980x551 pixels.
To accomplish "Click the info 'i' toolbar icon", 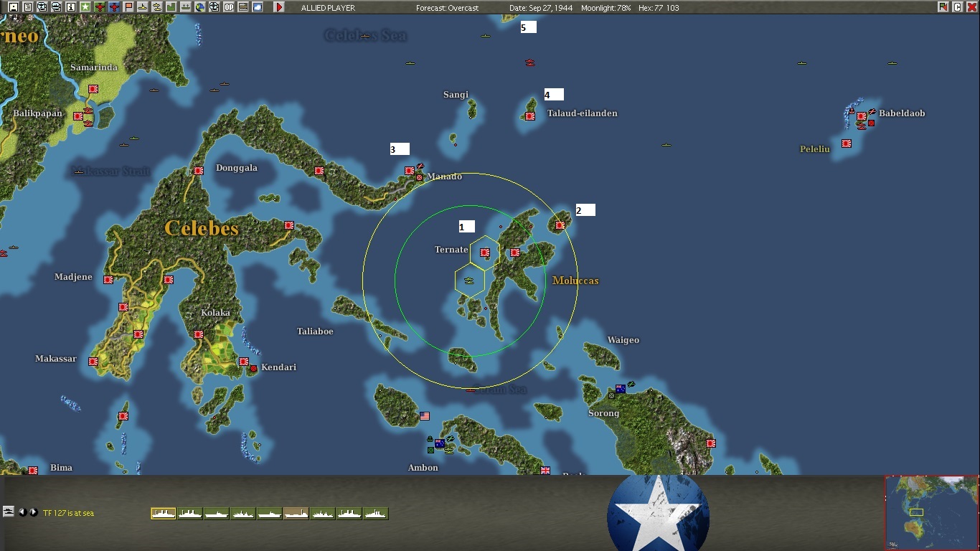I will pyautogui.click(x=70, y=7).
